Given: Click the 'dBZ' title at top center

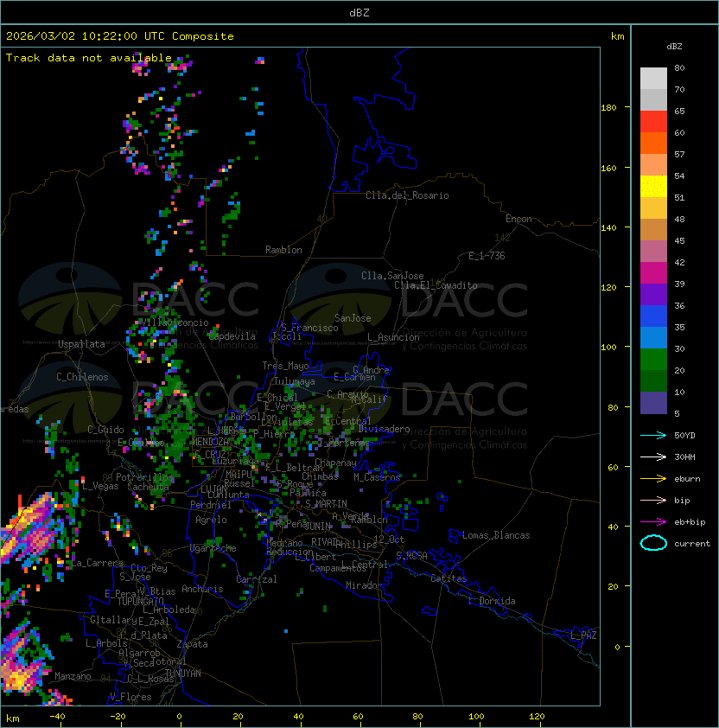Looking at the screenshot, I should (359, 12).
